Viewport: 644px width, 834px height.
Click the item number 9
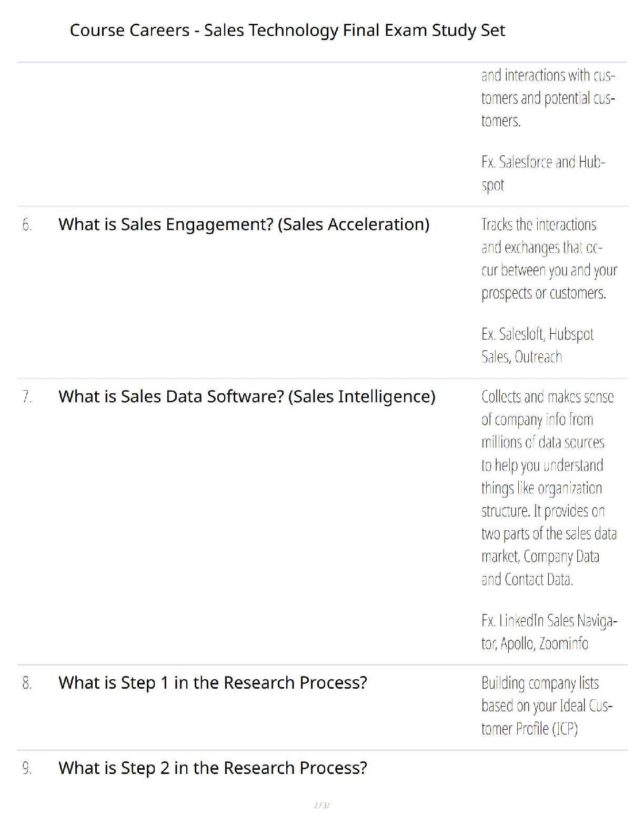click(27, 769)
